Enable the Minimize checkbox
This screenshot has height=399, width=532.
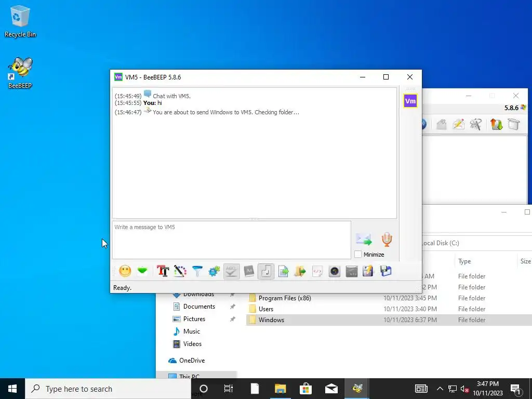358,254
